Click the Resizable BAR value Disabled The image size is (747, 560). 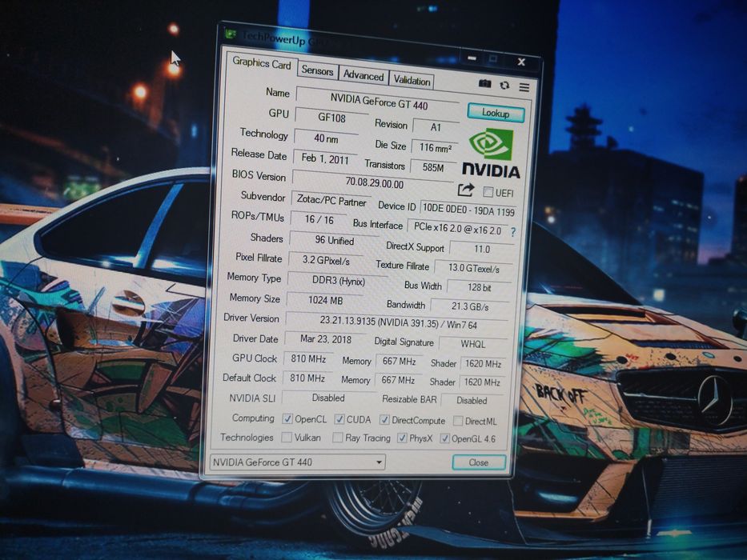[x=472, y=401]
